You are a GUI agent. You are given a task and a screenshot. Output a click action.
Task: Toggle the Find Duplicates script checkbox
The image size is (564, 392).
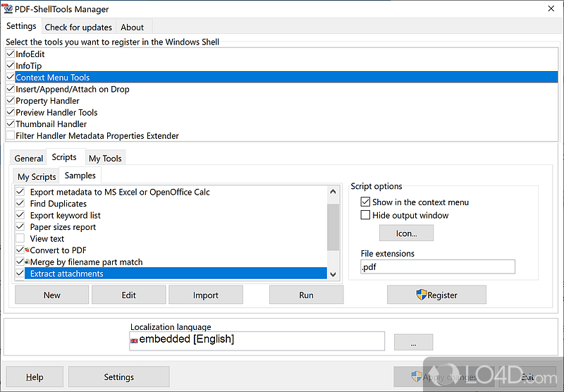tap(20, 203)
